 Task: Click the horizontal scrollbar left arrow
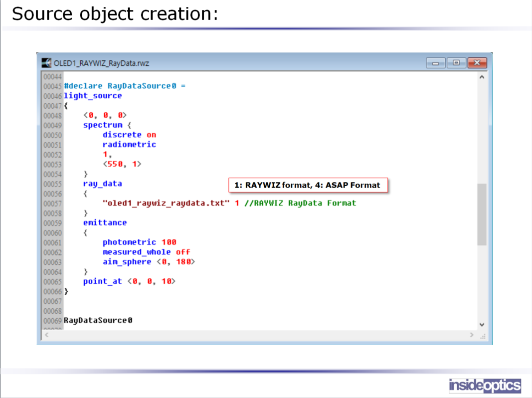[47, 335]
